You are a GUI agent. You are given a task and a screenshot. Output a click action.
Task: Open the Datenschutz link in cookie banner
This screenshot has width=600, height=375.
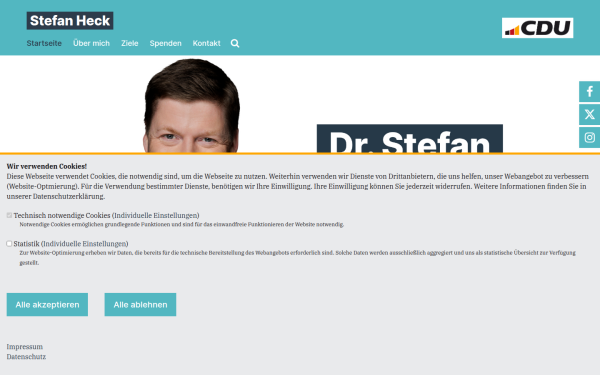[26, 357]
